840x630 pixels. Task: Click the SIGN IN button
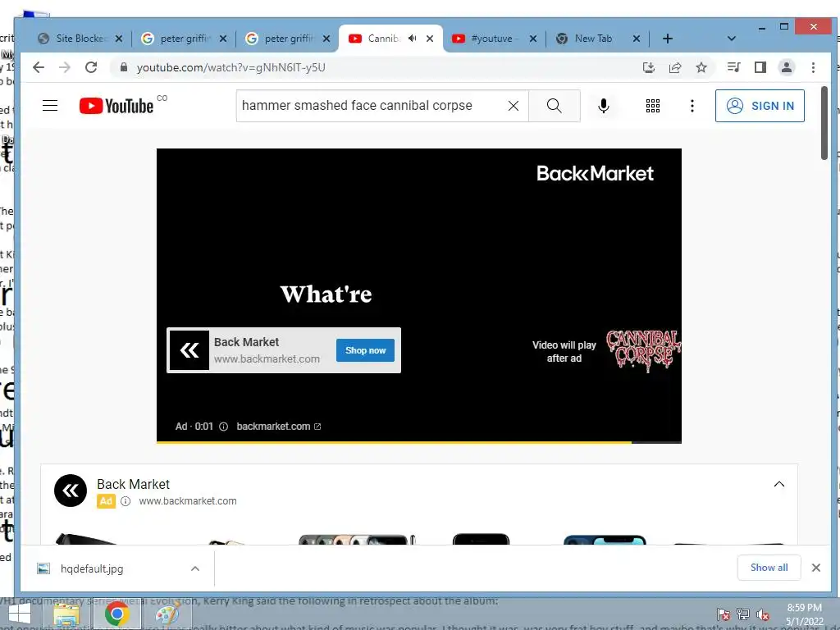(x=760, y=106)
